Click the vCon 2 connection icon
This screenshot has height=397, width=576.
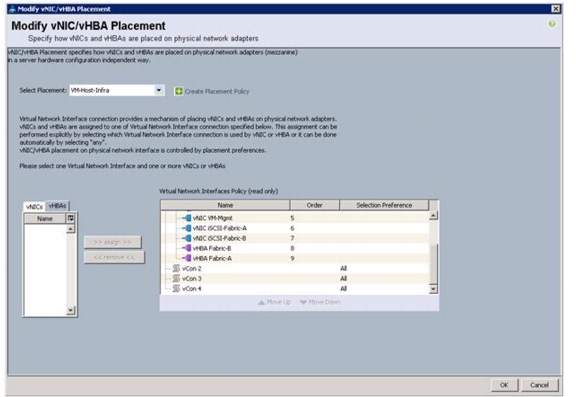[x=176, y=268]
